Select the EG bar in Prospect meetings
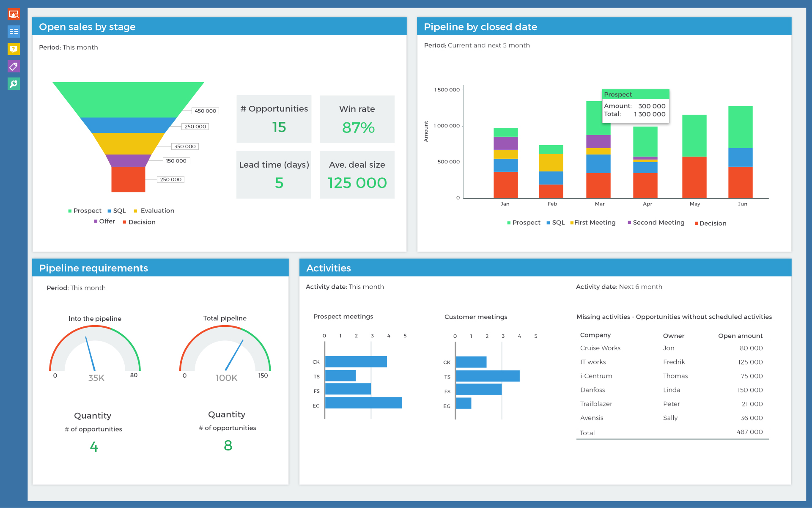The image size is (812, 508). point(363,404)
